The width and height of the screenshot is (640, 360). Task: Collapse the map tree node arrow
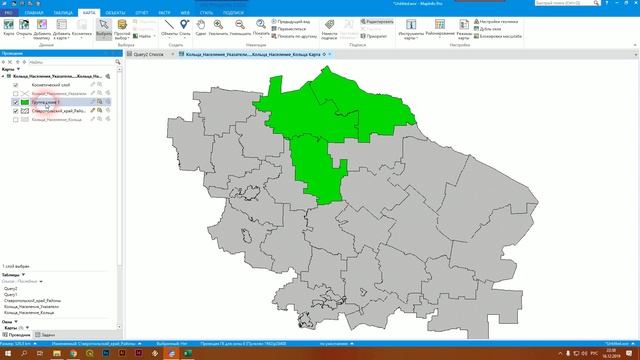(3, 76)
